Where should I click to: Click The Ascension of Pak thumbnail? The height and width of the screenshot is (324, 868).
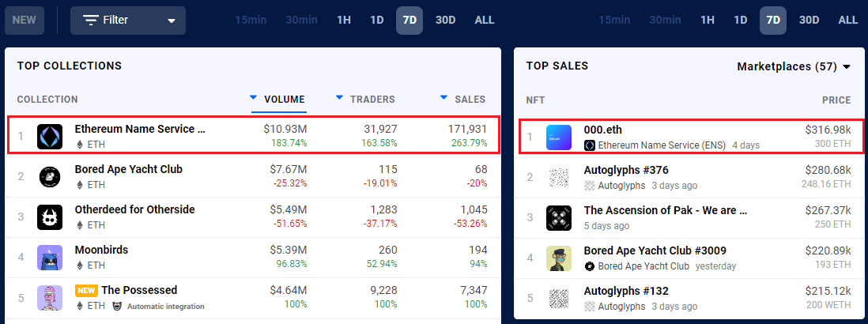pos(559,218)
